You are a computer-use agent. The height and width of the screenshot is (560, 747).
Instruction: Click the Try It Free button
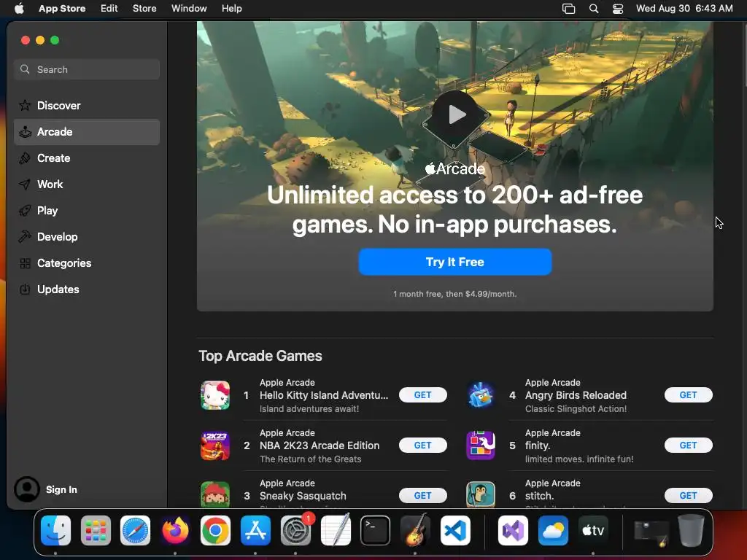click(455, 262)
